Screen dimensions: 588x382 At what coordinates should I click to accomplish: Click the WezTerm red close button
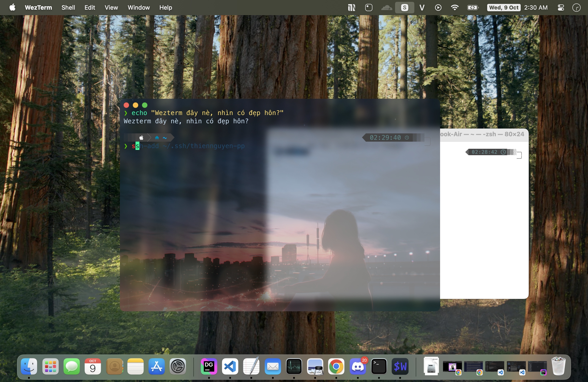tap(126, 105)
